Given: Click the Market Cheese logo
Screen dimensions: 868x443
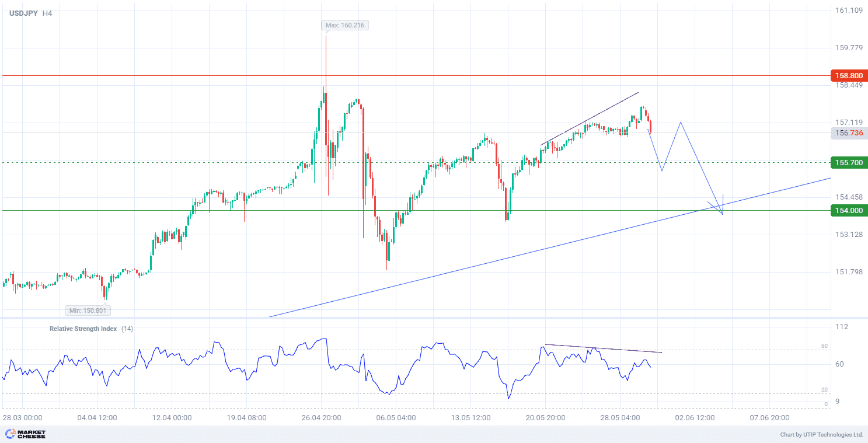Looking at the screenshot, I should 25,434.
